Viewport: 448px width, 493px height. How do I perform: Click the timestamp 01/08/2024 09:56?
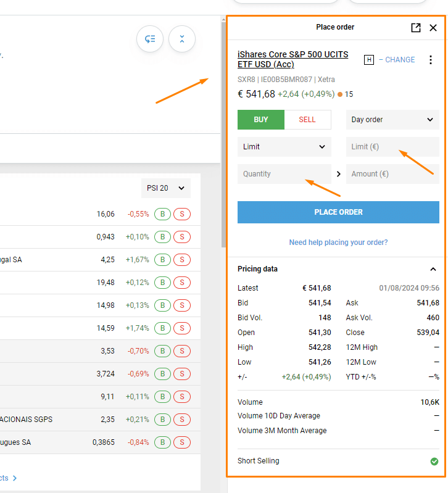pos(409,288)
